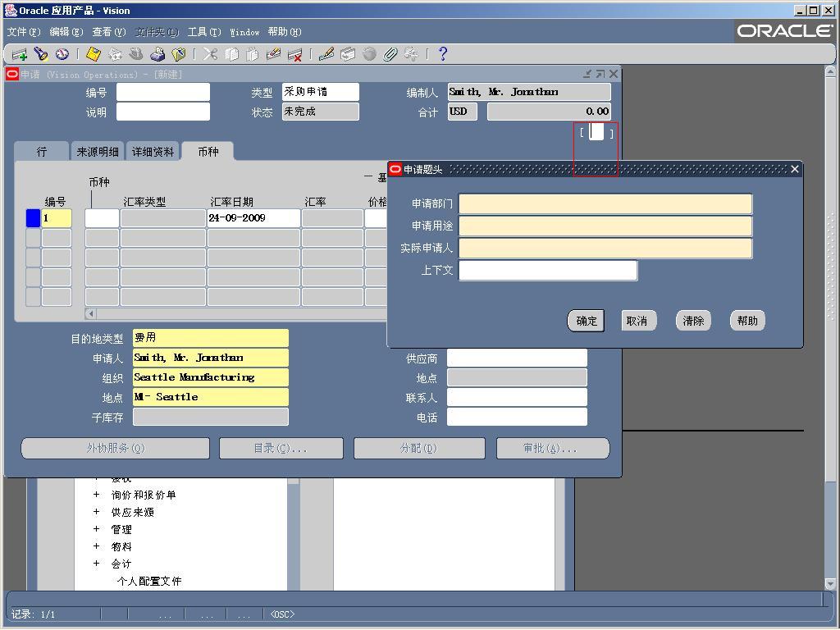The width and height of the screenshot is (840, 630).
Task: Open the 查看(V) menu
Action: point(109,32)
